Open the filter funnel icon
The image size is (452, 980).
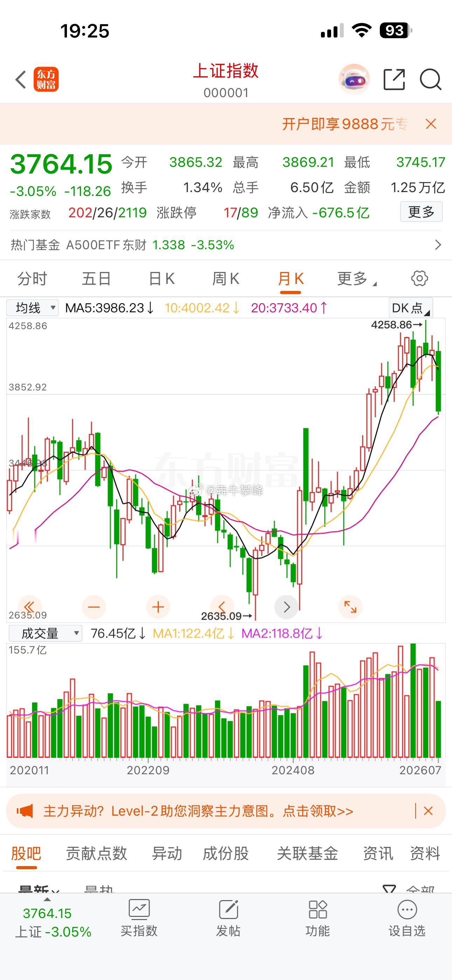coord(389,889)
